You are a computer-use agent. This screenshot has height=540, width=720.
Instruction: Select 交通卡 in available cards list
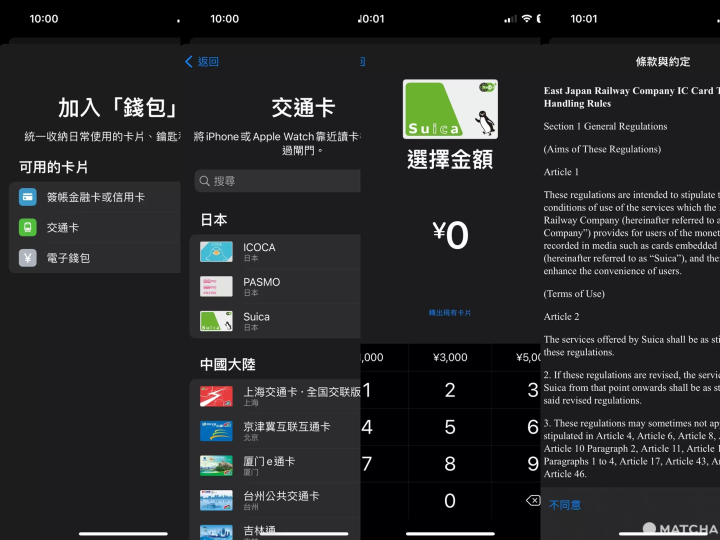pos(95,227)
